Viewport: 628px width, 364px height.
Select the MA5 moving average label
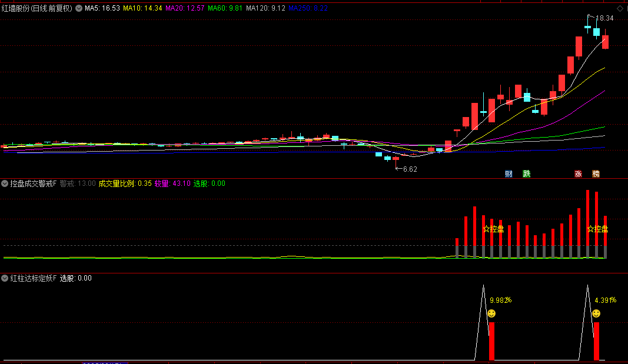(x=102, y=9)
